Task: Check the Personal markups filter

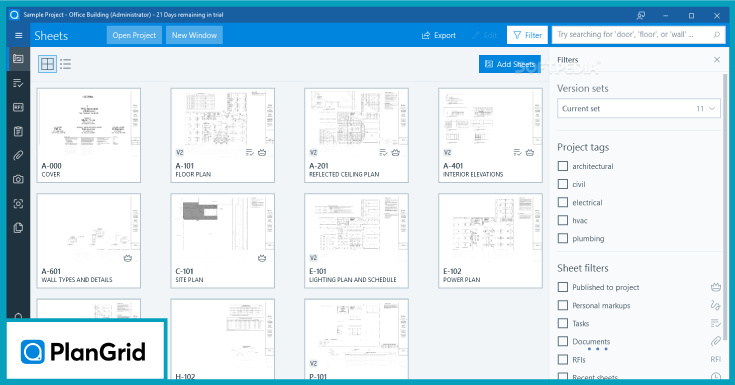Action: click(x=563, y=305)
